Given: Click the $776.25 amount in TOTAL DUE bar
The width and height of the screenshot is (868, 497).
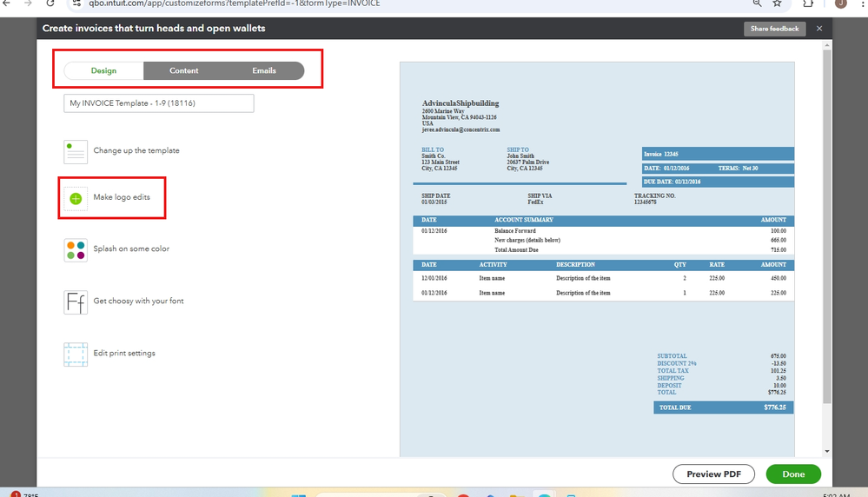Looking at the screenshot, I should click(774, 408).
